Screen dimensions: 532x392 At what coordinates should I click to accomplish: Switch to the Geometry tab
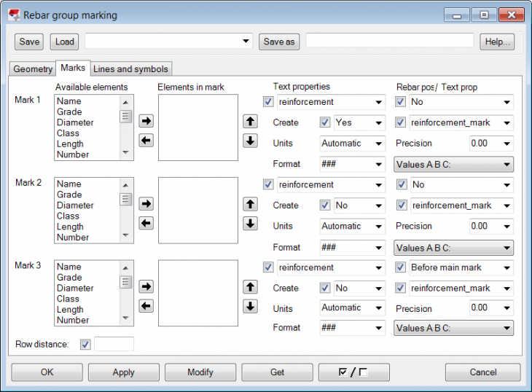coord(33,69)
